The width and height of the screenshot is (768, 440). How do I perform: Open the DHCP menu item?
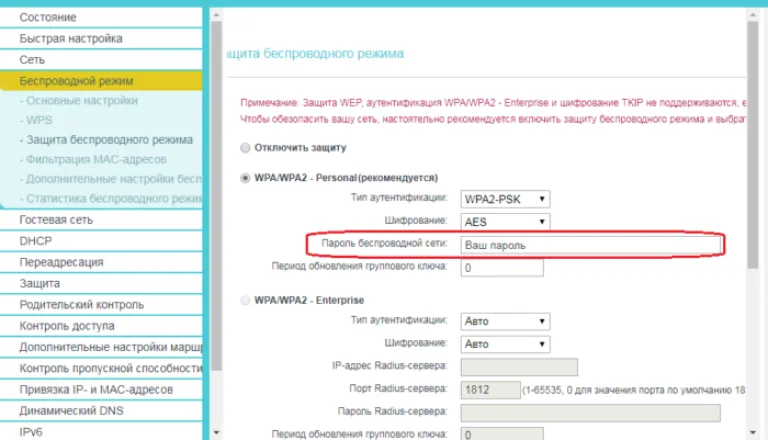[101, 241]
